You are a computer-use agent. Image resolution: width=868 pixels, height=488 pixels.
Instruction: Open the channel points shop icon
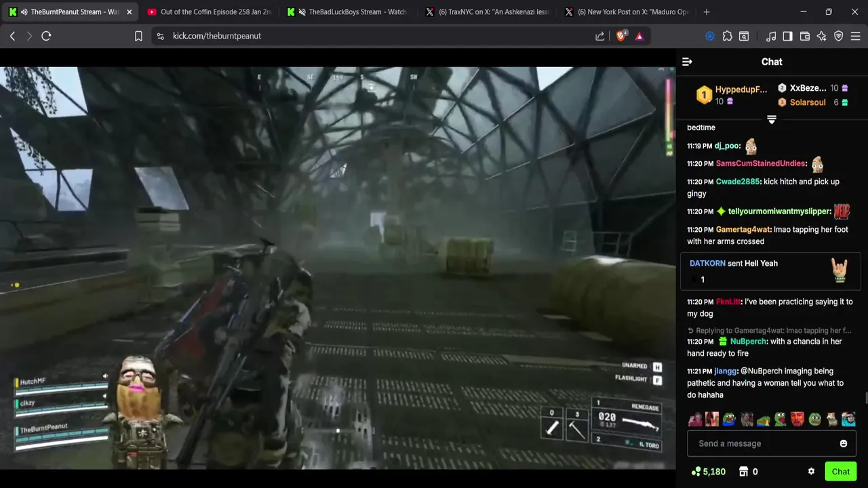click(x=743, y=472)
